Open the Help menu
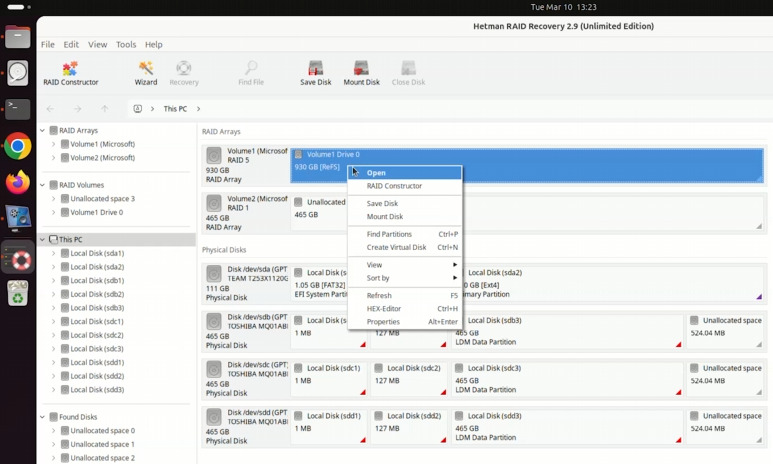The height and width of the screenshot is (464, 773). pos(154,44)
